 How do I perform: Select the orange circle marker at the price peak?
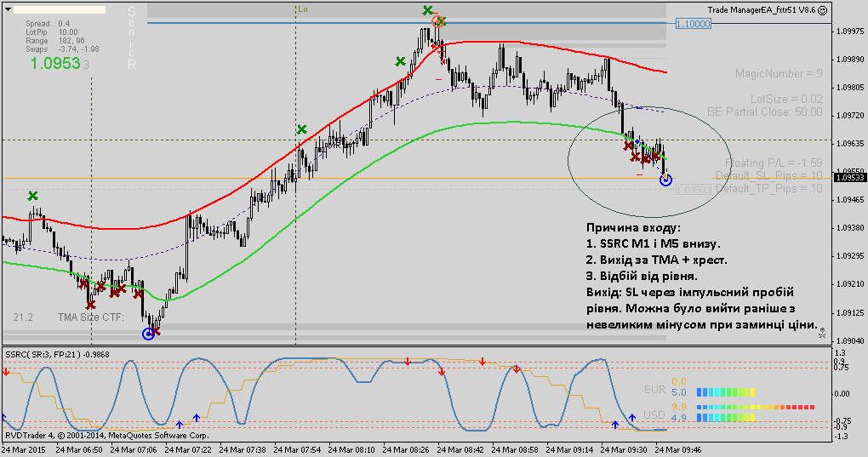[x=438, y=21]
